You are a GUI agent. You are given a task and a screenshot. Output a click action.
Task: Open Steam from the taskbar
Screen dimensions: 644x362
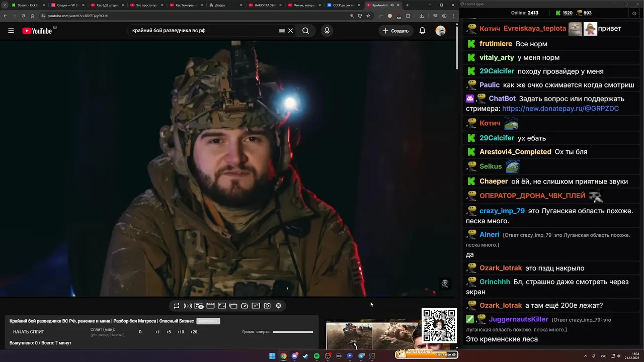[305, 356]
